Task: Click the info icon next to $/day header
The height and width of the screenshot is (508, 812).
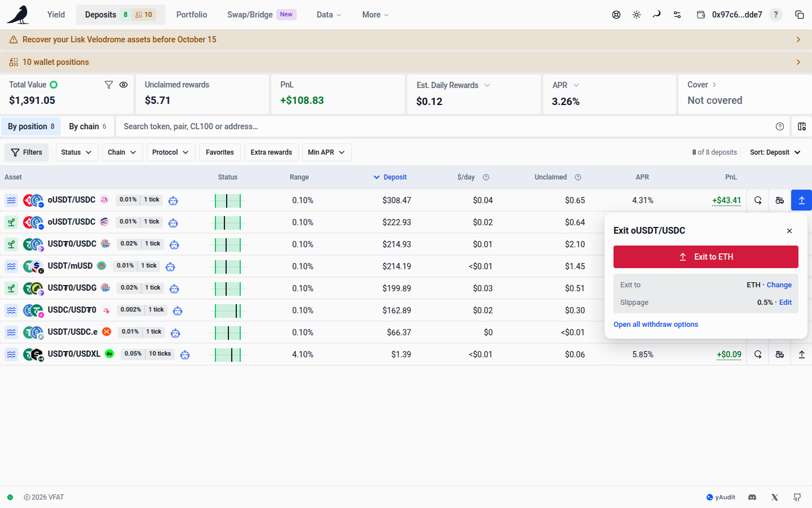Action: tap(486, 177)
